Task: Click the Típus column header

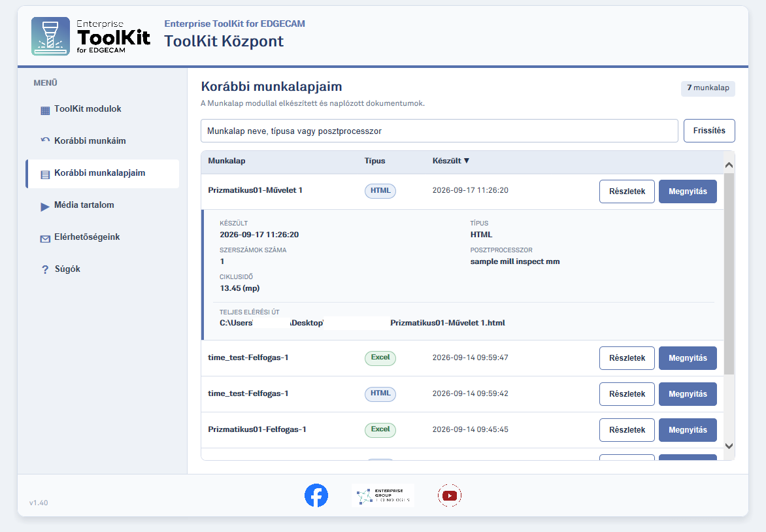Action: click(375, 161)
